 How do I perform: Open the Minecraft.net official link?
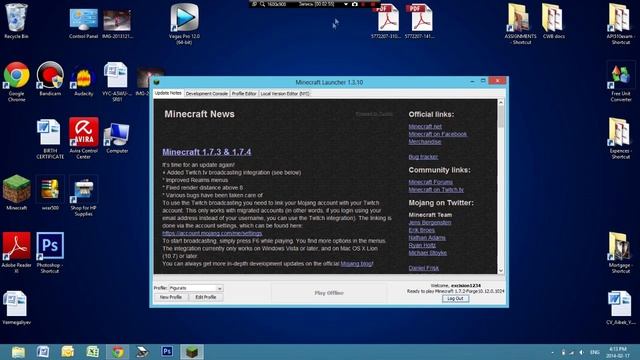[425, 127]
